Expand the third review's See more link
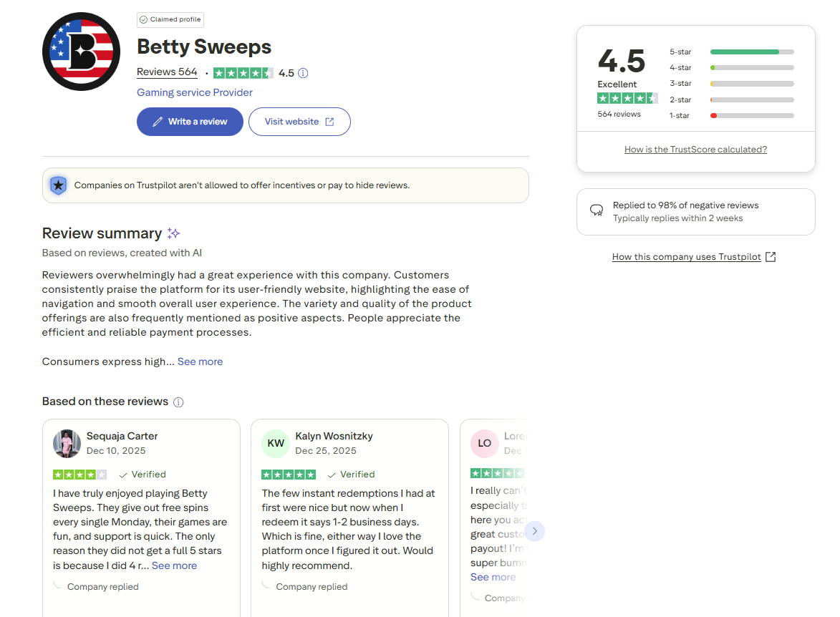Image resolution: width=840 pixels, height=617 pixels. pyautogui.click(x=493, y=577)
